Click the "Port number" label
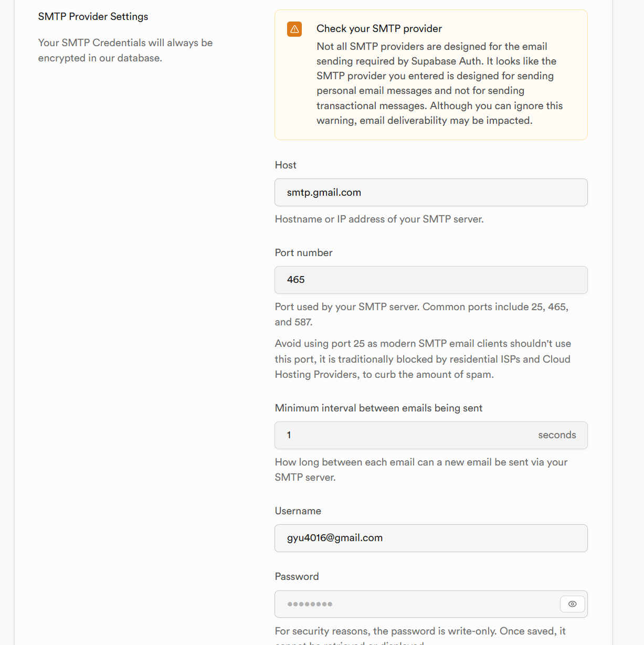644x645 pixels. [303, 252]
